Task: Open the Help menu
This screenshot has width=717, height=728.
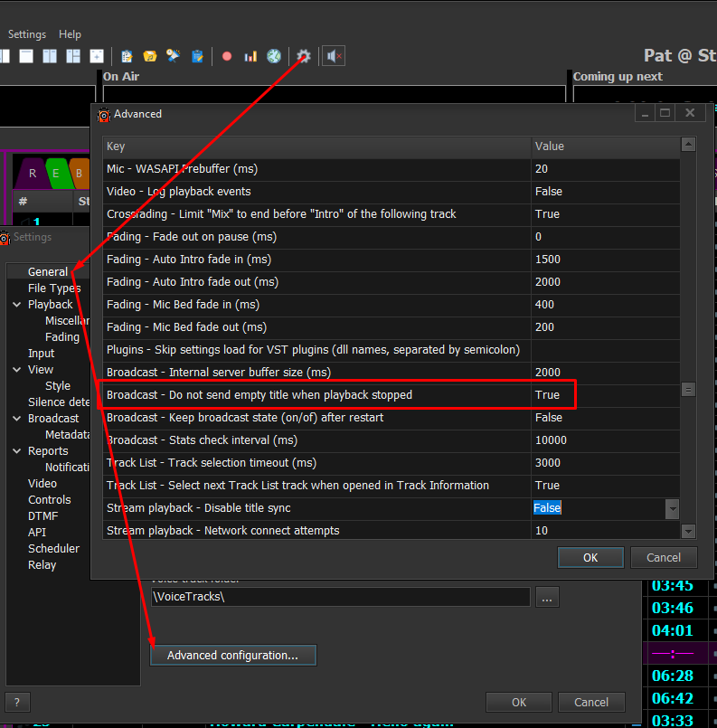Action: 70,34
